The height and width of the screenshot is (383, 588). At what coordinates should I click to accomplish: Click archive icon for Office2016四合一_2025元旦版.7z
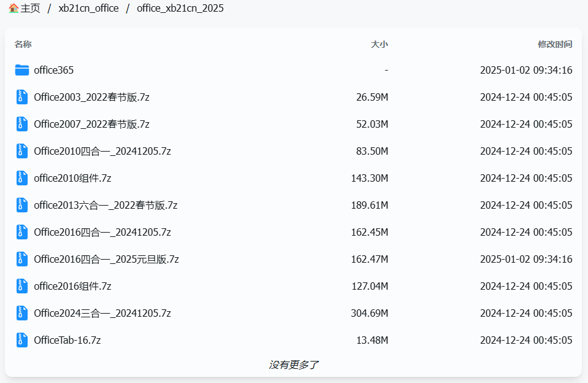tap(21, 259)
